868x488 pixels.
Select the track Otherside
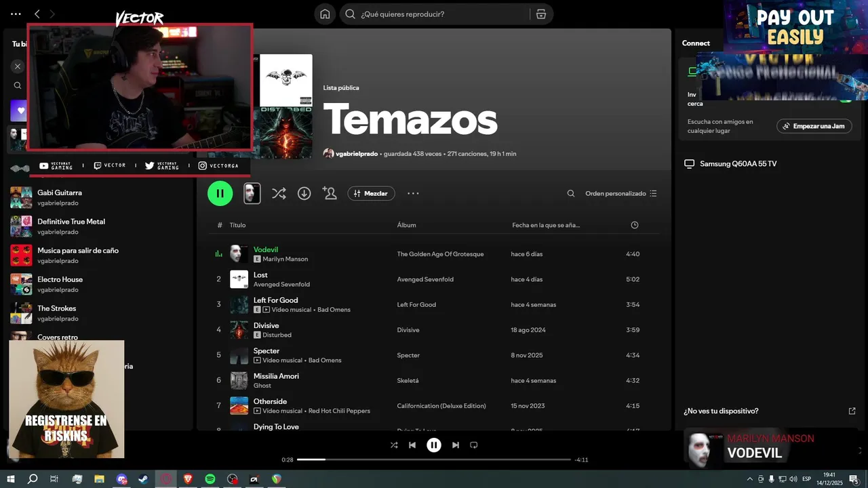270,401
